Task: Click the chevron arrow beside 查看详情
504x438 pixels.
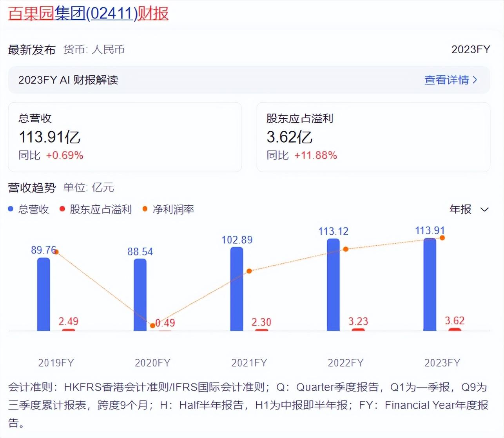Action: tap(475, 80)
